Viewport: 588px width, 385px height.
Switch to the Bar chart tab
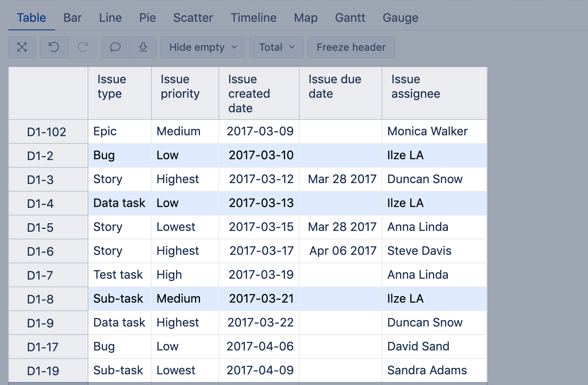pyautogui.click(x=72, y=18)
